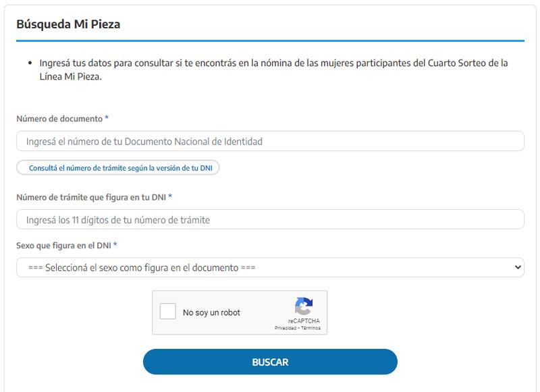Open the reCAPTCHA Privacidad link
The height and width of the screenshot is (392, 540).
(x=286, y=328)
